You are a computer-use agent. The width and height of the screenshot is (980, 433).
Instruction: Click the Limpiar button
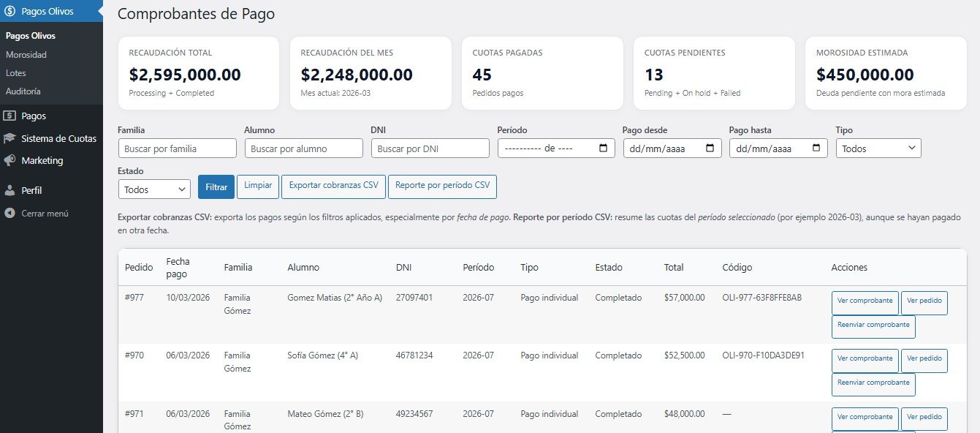[x=258, y=187]
